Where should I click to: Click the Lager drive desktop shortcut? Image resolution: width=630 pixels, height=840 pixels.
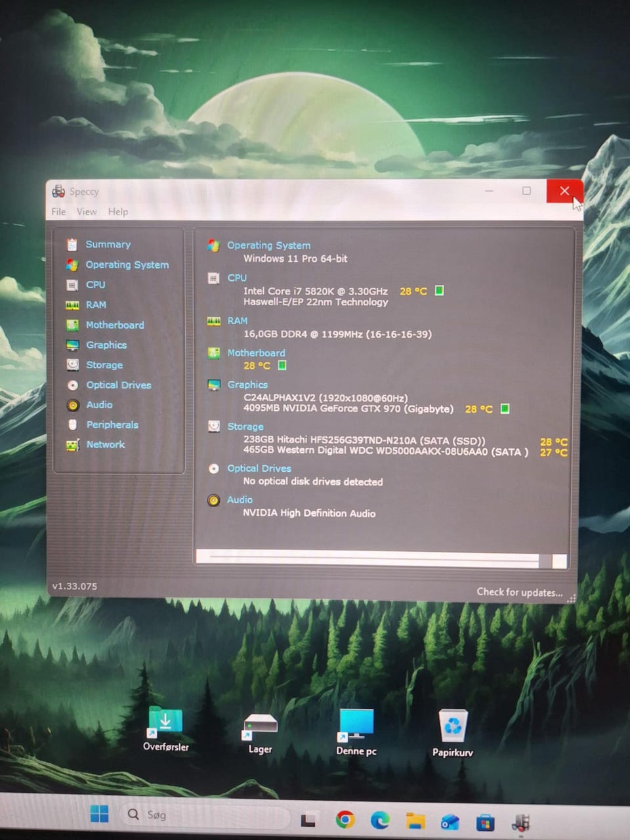(261, 734)
